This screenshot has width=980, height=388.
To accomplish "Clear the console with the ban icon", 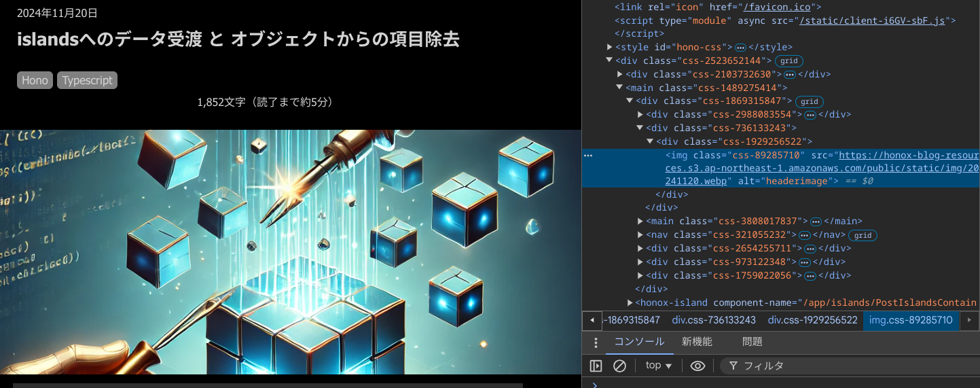I will pyautogui.click(x=619, y=366).
